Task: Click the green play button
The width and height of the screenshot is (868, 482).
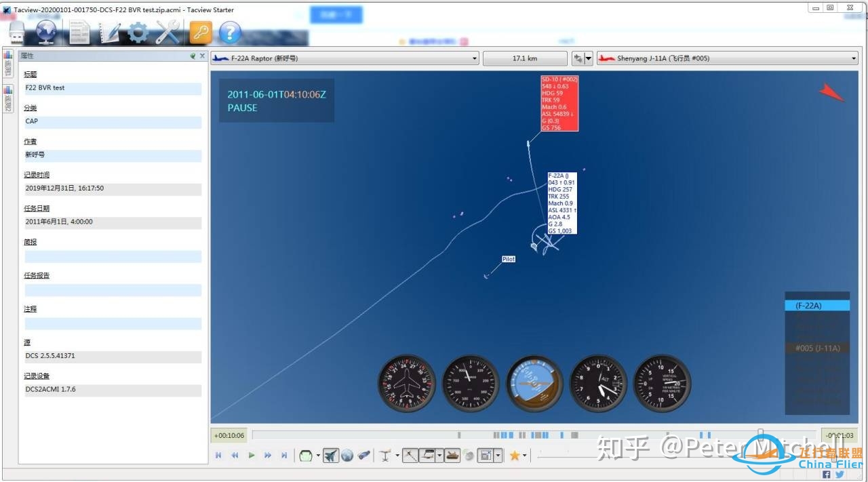Action: [x=252, y=456]
